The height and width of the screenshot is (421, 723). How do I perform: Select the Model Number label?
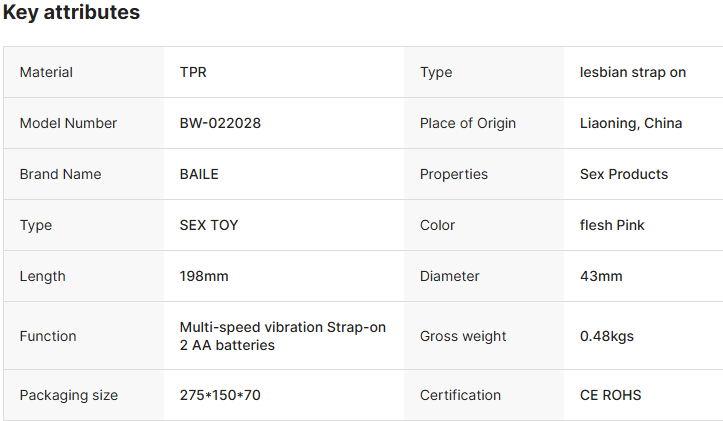click(x=68, y=123)
